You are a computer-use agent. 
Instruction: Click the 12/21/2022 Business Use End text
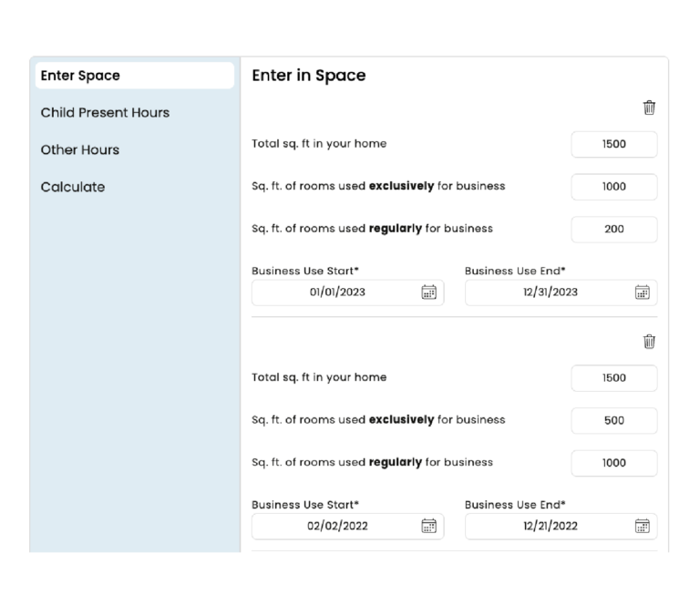click(x=551, y=526)
